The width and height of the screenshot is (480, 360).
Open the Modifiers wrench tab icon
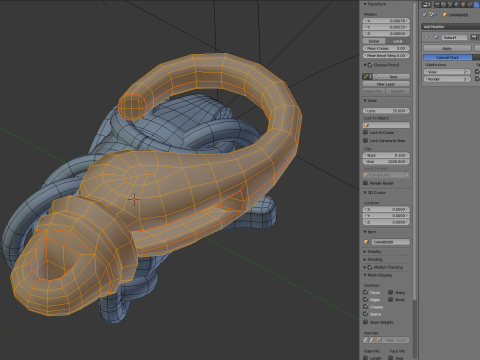pyautogui.click(x=476, y=5)
